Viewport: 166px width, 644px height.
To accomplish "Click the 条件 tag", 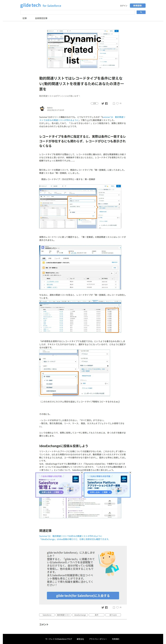I will [x=97, y=615].
